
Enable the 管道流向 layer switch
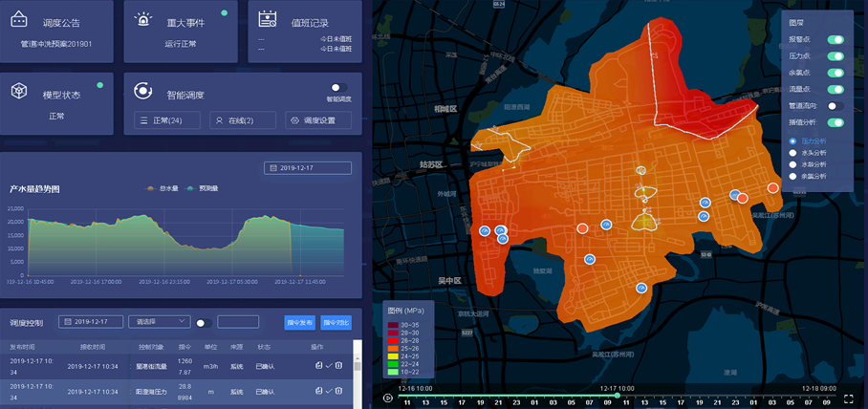tap(835, 106)
